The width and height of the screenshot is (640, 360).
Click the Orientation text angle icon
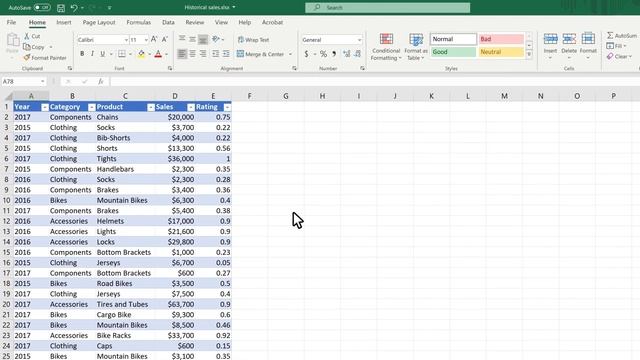216,39
